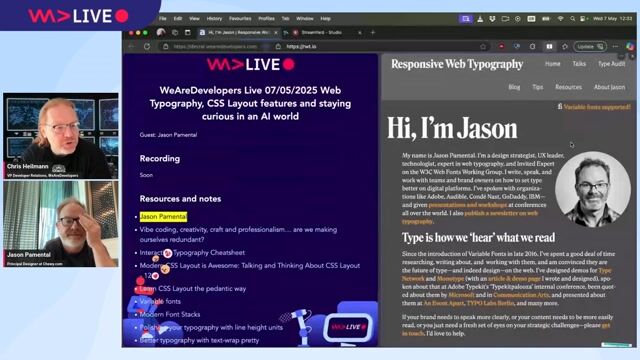
Task: Open the article & demo page link
Action: click(x=514, y=279)
